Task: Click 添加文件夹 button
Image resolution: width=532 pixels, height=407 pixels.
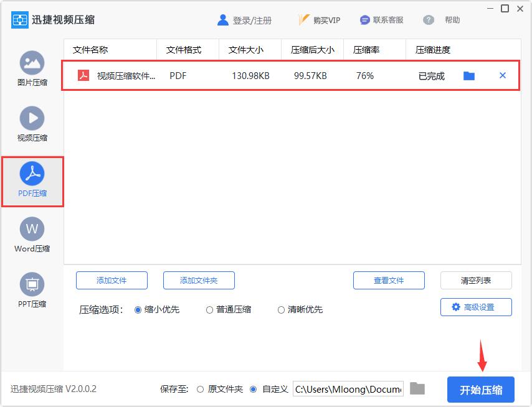Action: [x=199, y=280]
